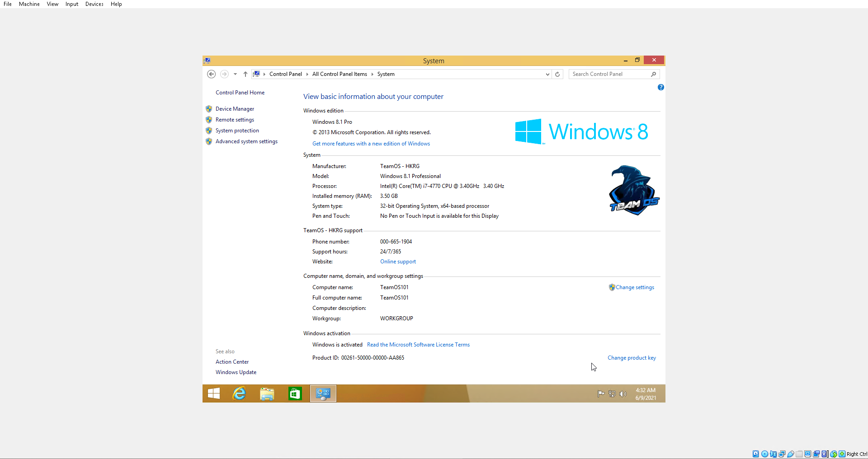Click the Product ID 00261-50000-00000-AA865 text
The image size is (868, 459).
pyautogui.click(x=358, y=358)
